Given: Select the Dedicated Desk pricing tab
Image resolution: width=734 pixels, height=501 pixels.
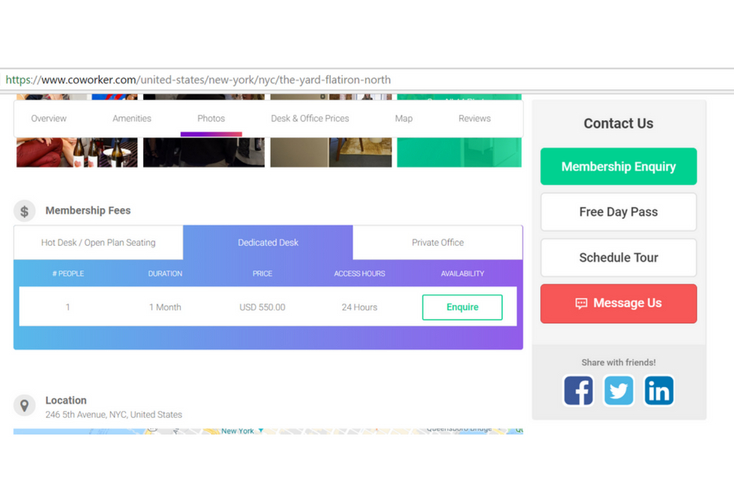Looking at the screenshot, I should coord(268,243).
